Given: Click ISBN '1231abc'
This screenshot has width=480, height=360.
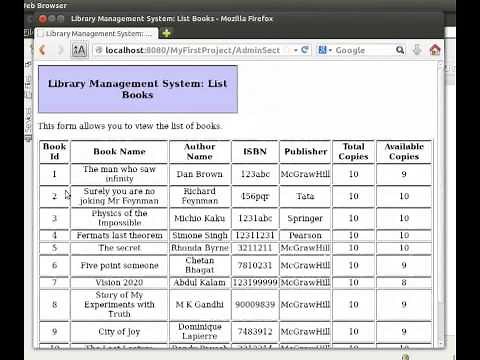Looking at the screenshot, I should [255, 218].
